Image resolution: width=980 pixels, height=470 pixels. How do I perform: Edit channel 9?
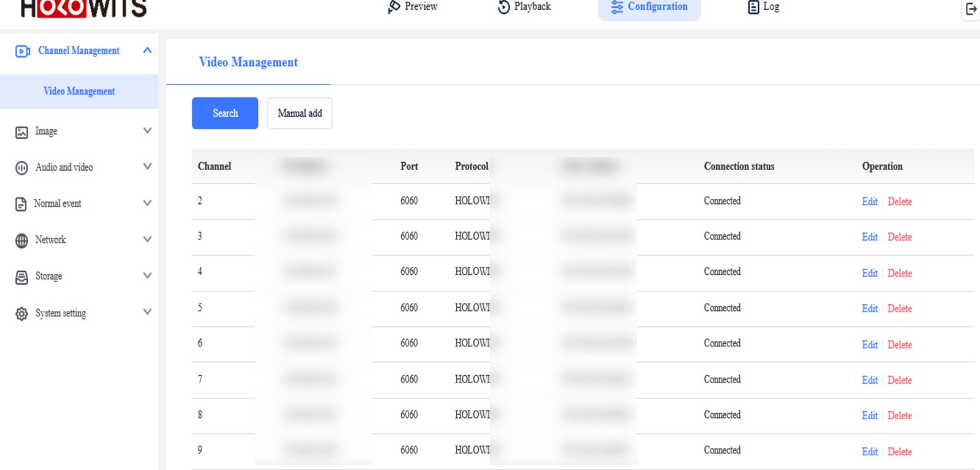870,452
